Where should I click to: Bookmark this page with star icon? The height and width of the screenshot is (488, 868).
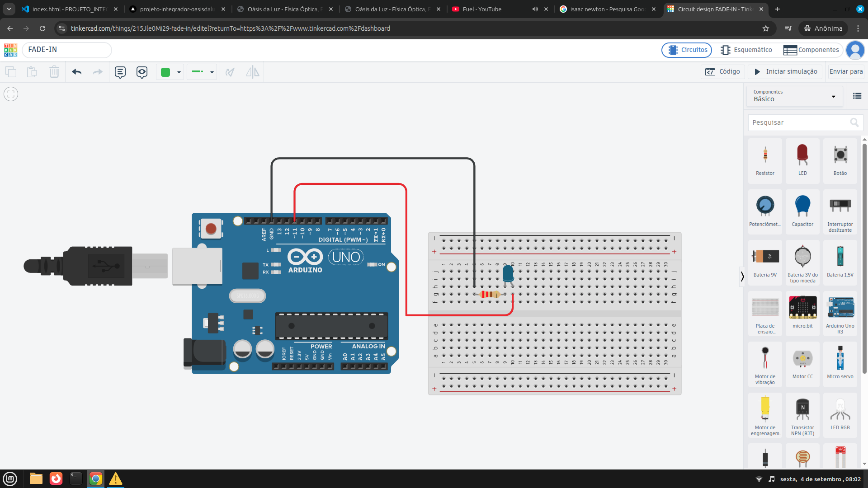click(x=766, y=28)
